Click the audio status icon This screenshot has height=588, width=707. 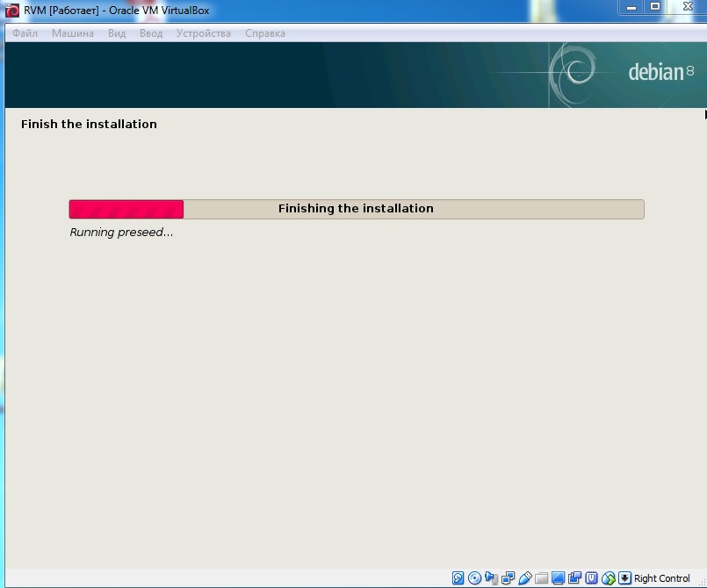(x=492, y=578)
